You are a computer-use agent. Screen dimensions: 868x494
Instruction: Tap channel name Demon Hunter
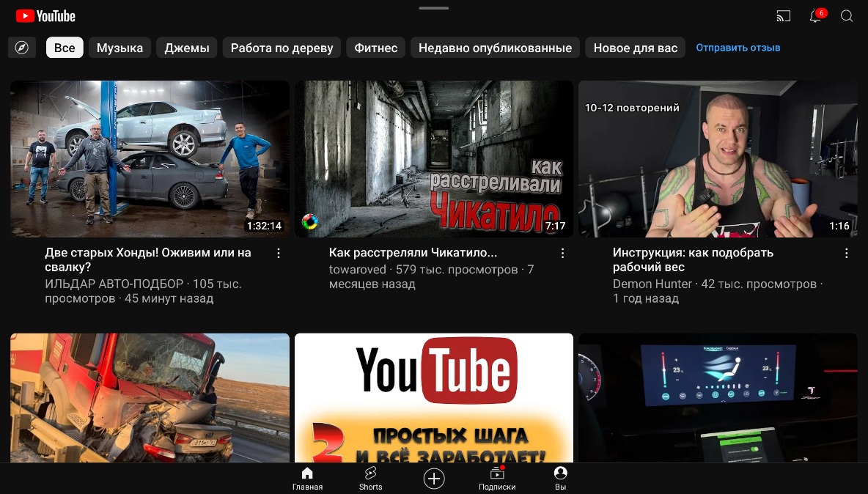coord(652,284)
